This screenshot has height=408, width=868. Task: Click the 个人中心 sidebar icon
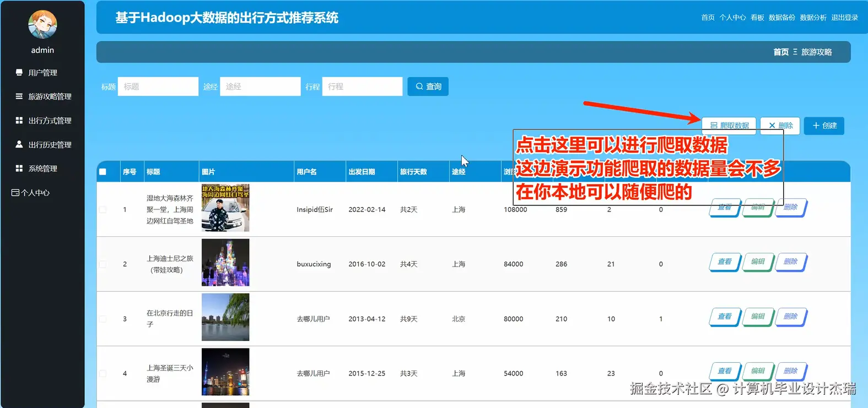click(15, 193)
